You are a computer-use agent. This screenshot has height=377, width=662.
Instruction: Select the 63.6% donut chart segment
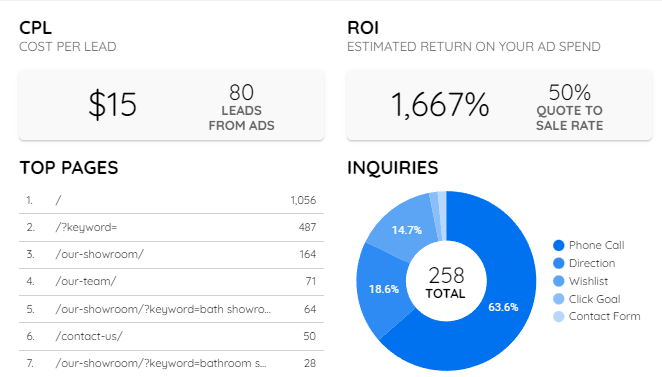[503, 307]
